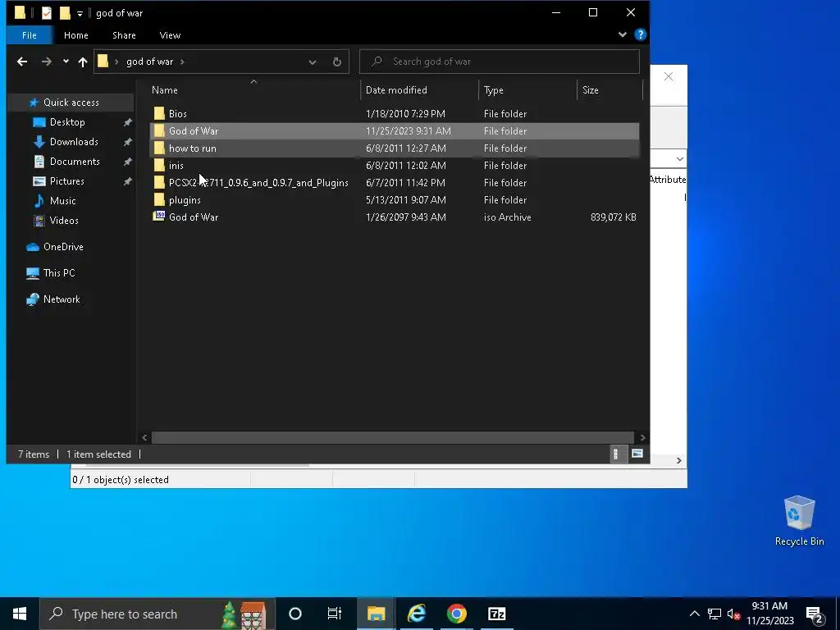Go back with the back arrow
Viewport: 840px width, 630px height.
coord(22,62)
